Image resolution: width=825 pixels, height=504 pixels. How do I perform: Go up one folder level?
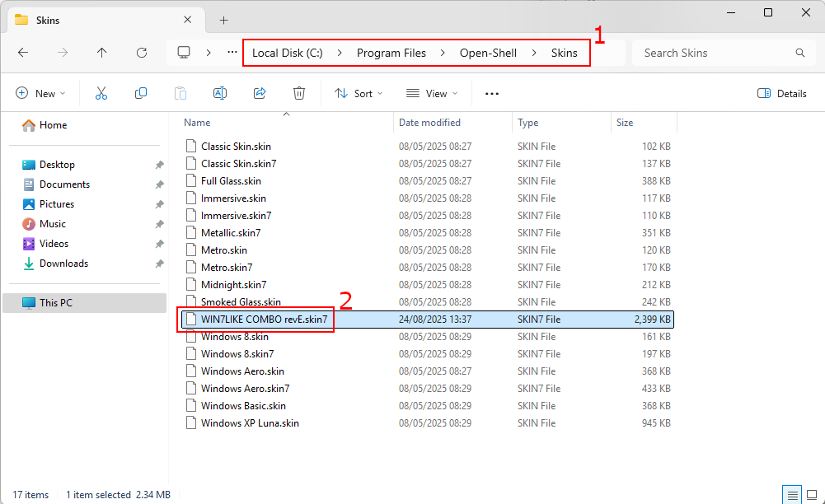(102, 53)
